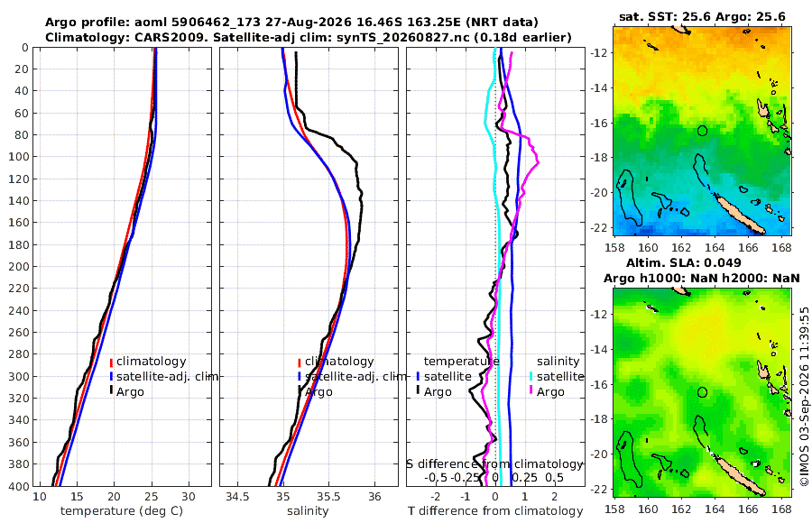Image resolution: width=812 pixels, height=523 pixels.
Task: Click the 'sat. SST: 25.6 Argo: 25.6' map title
Action: 702,16
